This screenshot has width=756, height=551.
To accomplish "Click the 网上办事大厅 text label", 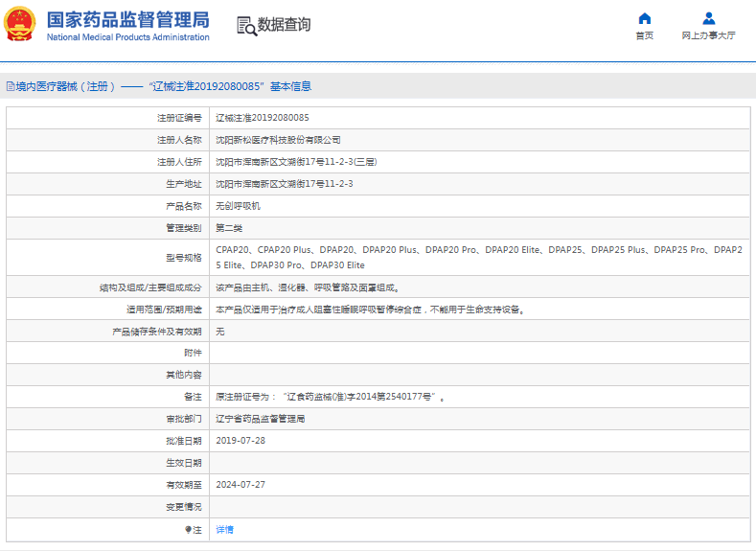I will coord(708,35).
